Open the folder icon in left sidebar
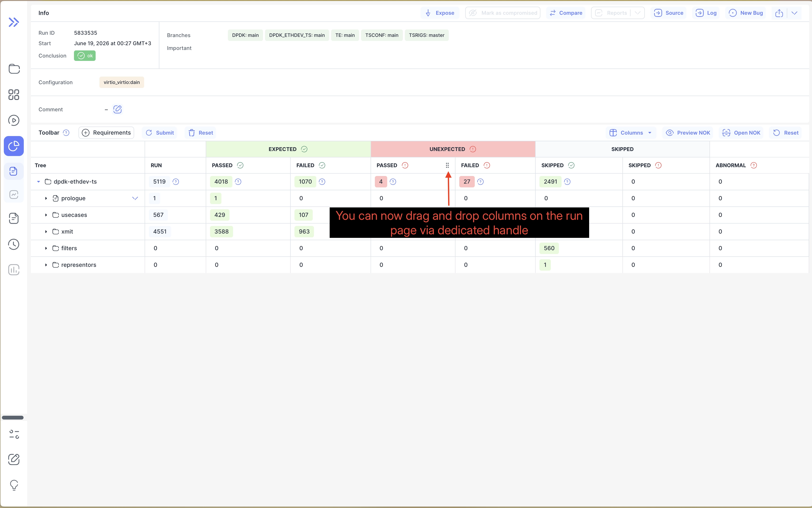This screenshot has width=812, height=508. 14,68
